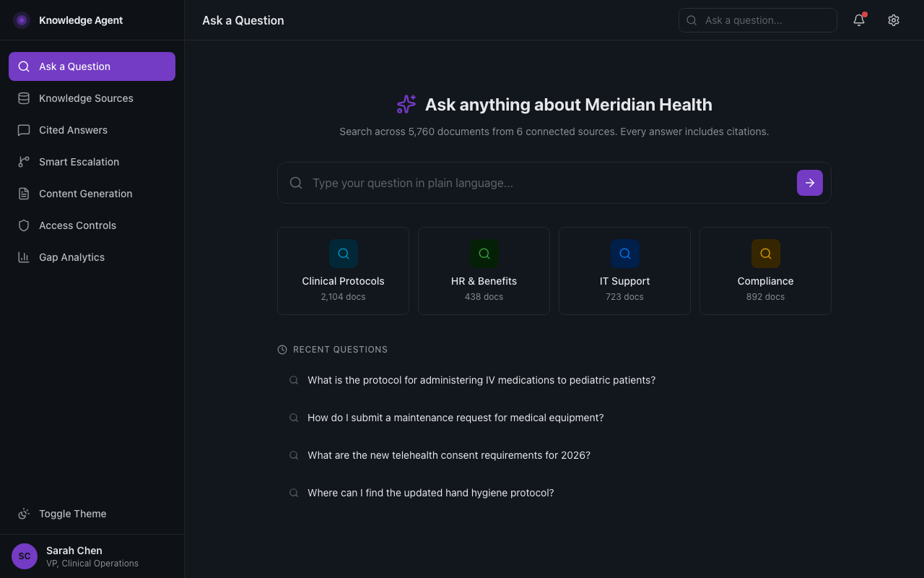Open Smart Escalation
924x578 pixels.
pyautogui.click(x=79, y=162)
